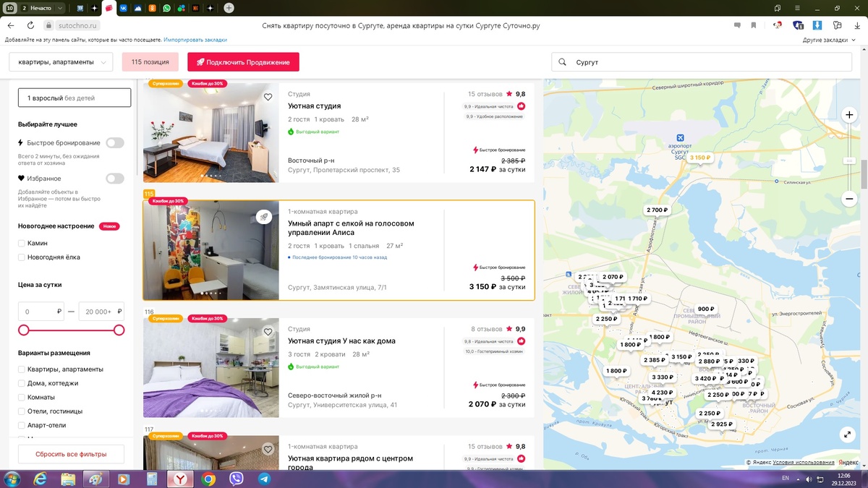Toggle the 'Избранное' switch
This screenshot has width=868, height=488.
coord(115,179)
